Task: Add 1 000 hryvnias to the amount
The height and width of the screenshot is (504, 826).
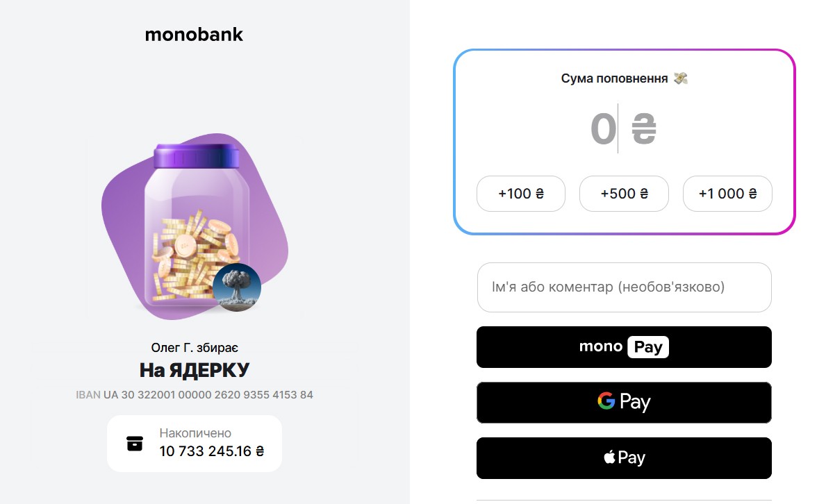Action: pos(727,194)
